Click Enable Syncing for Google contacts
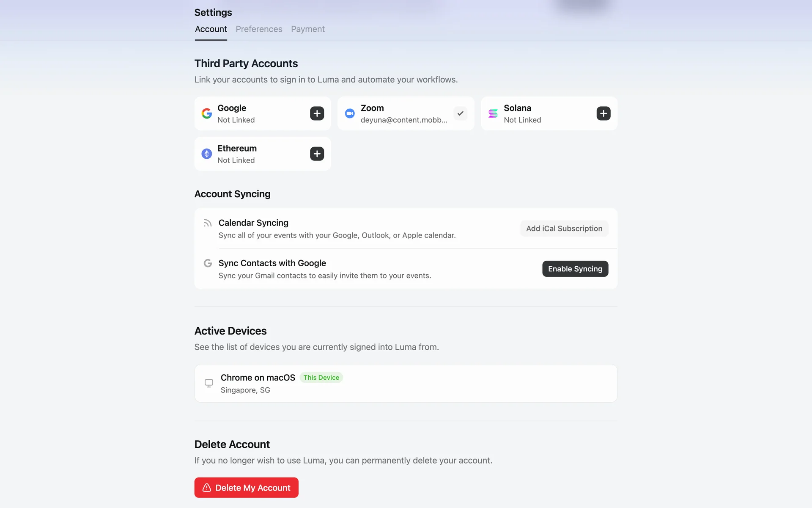Screen dimensions: 812x508 tap(575, 269)
